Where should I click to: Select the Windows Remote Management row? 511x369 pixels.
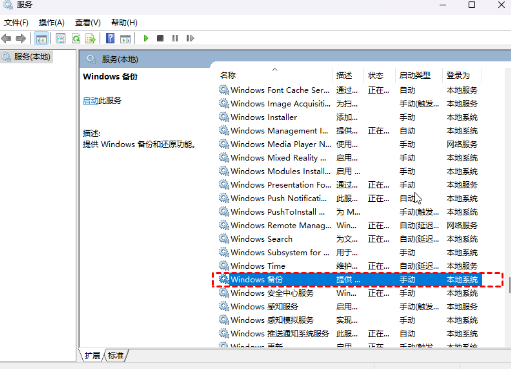[x=350, y=226]
